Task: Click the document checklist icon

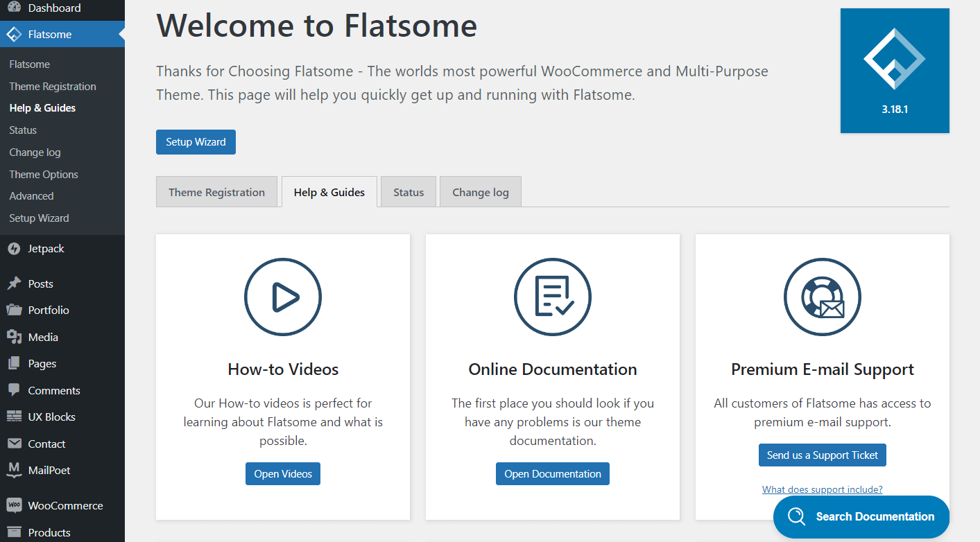Action: (x=552, y=297)
